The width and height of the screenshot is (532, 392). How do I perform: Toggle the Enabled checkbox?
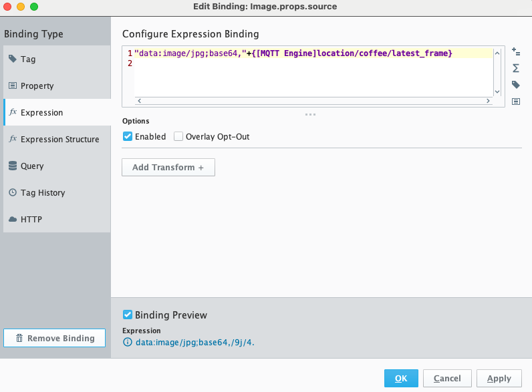[128, 137]
